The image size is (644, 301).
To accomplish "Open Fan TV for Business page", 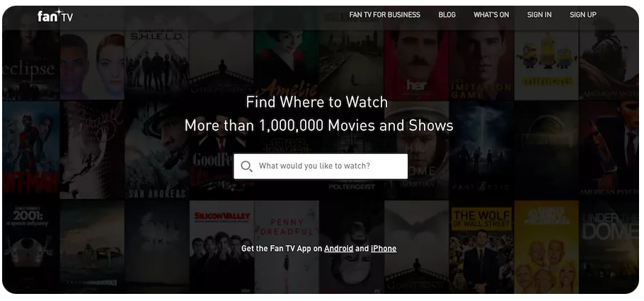I will pos(384,15).
